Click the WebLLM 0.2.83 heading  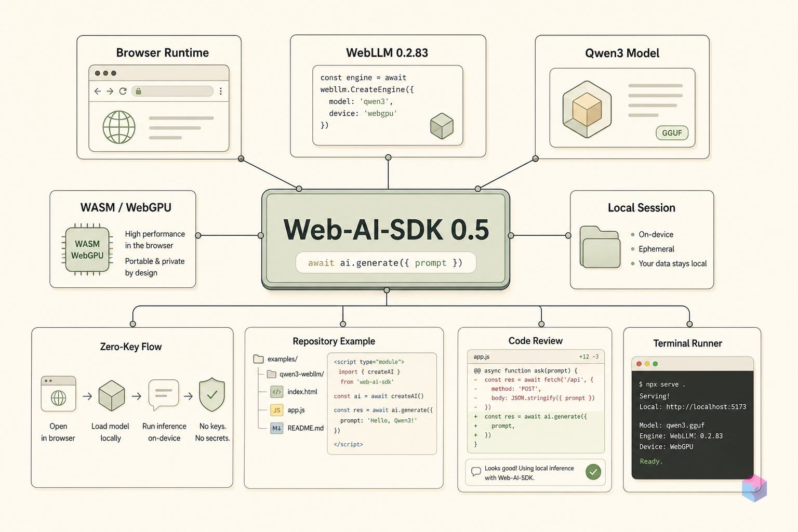tap(387, 52)
